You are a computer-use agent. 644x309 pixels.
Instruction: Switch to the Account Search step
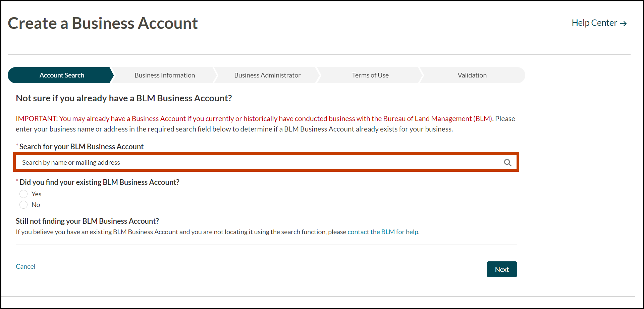point(61,75)
